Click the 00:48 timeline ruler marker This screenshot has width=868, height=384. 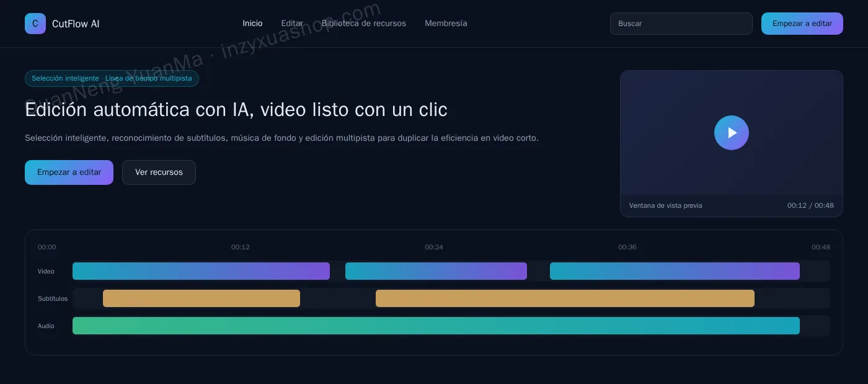(821, 247)
